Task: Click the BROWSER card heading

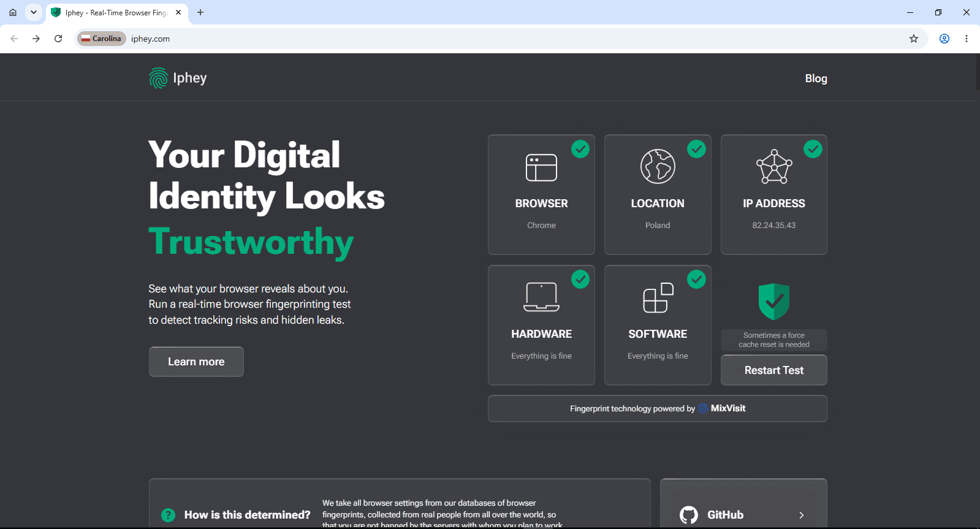Action: [541, 204]
